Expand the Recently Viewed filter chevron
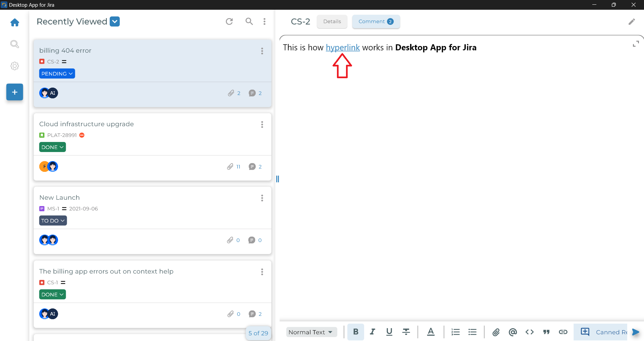Screen dimensions: 644x341 tap(114, 21)
